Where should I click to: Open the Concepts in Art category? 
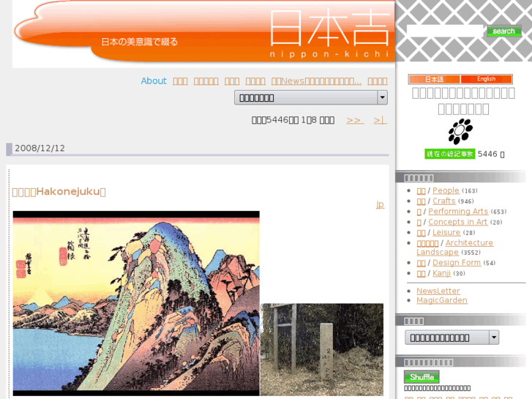pyautogui.click(x=457, y=222)
